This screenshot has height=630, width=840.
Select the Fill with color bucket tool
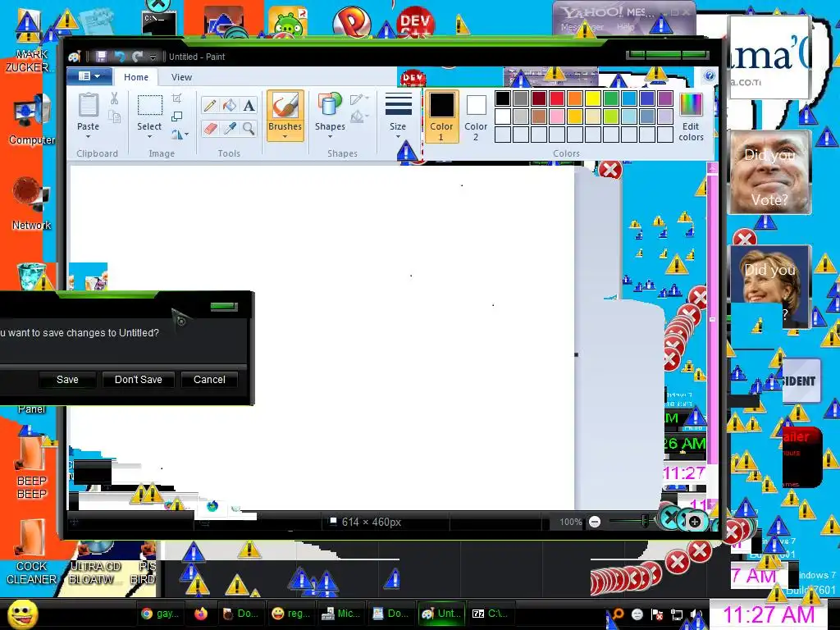coord(230,106)
